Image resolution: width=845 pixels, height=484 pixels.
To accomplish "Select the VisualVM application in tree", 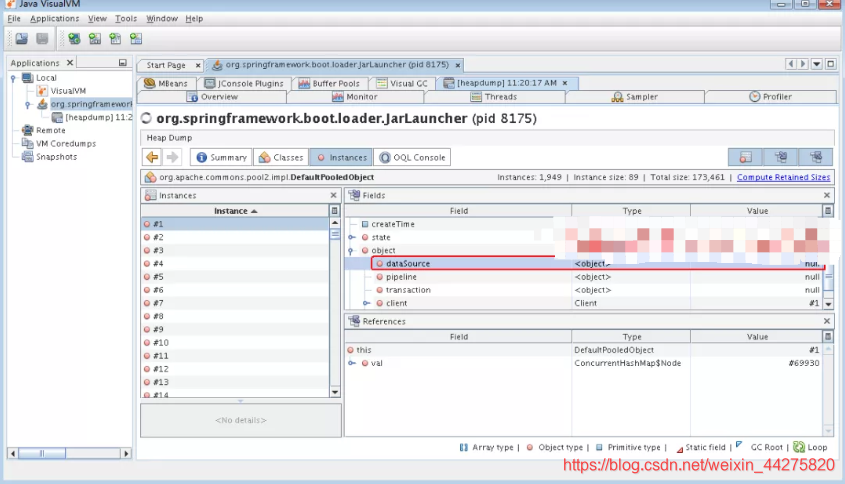I will coord(68,91).
